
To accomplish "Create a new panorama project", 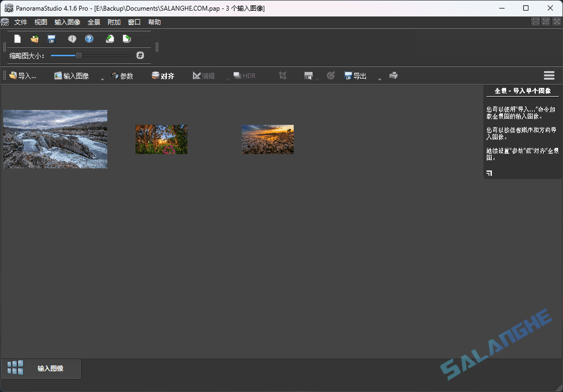I will 17,38.
